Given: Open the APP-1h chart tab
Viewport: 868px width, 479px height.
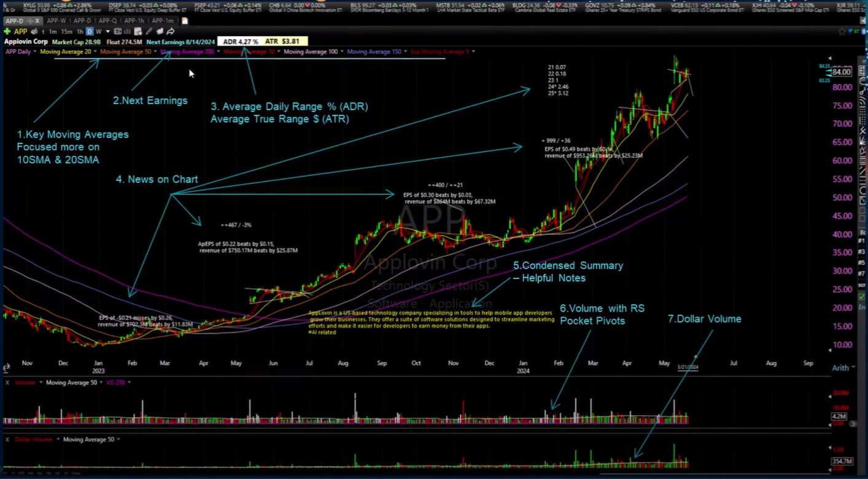Looking at the screenshot, I should (x=134, y=21).
